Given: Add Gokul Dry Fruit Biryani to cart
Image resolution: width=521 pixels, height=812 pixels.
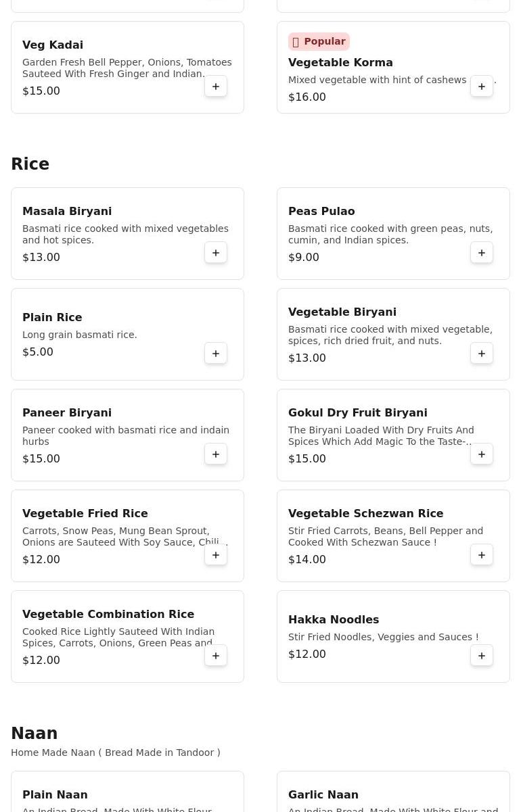Looking at the screenshot, I should click(x=482, y=454).
